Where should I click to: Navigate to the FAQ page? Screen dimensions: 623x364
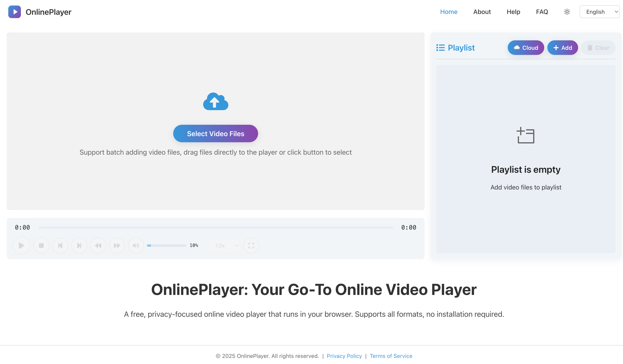(x=542, y=12)
